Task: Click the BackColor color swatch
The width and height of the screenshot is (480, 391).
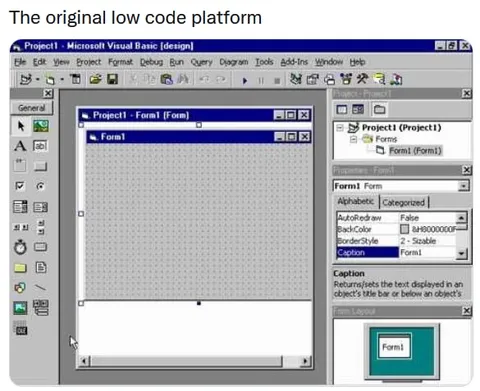Action: pyautogui.click(x=404, y=229)
